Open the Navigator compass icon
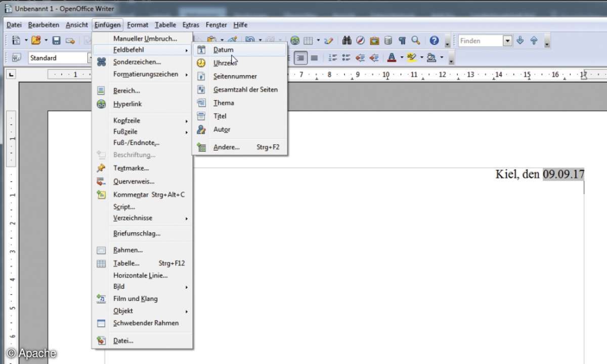Viewport: 607px width, 364px height. coord(361,40)
